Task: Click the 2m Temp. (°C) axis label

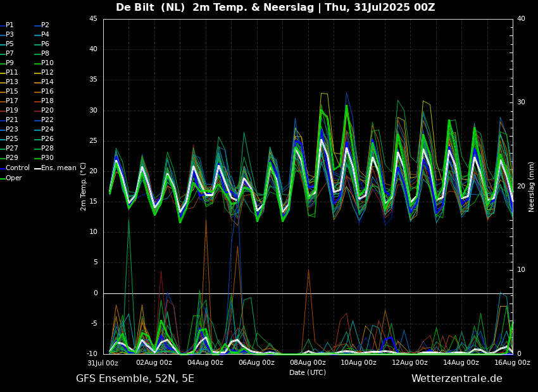Action: [83, 186]
